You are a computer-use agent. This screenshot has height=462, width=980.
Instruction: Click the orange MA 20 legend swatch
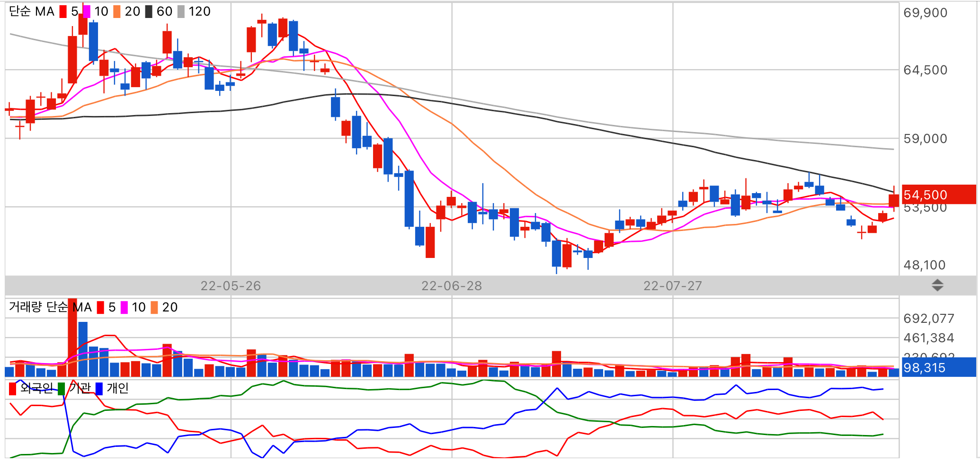tap(117, 12)
